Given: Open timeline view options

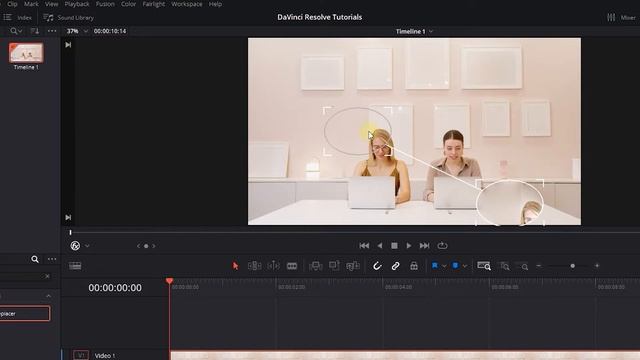Looking at the screenshot, I should [75, 266].
